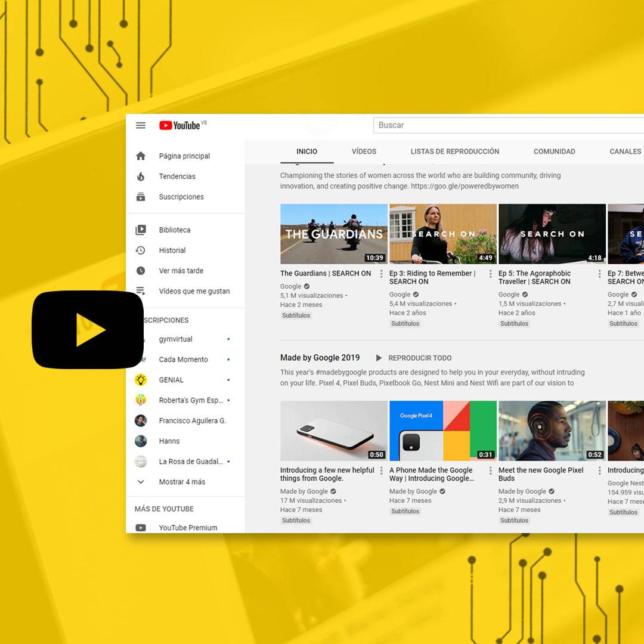The height and width of the screenshot is (644, 644).
Task: Open Ver más tarde watch-later list
Action: (141, 270)
